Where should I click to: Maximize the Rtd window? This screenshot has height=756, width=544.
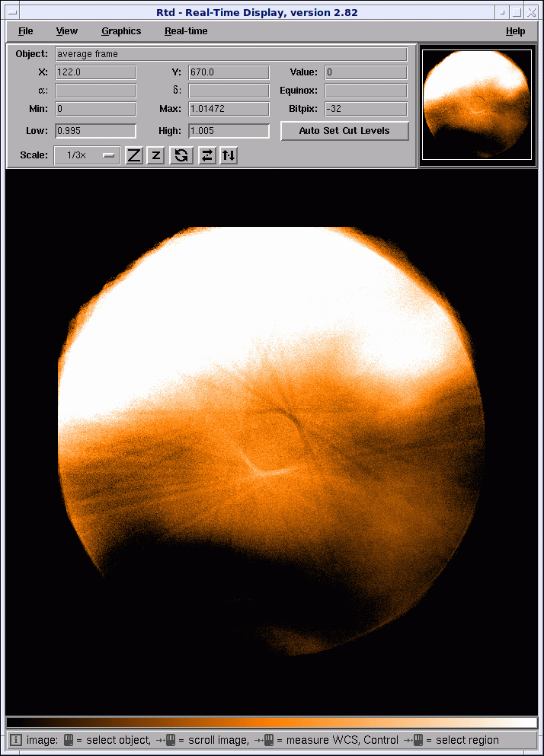tap(517, 12)
